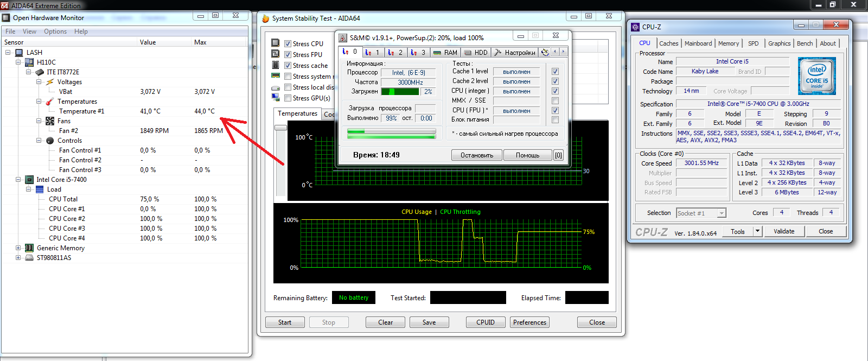The height and width of the screenshot is (361, 868).
Task: Switch to the RAM tab in S&M
Action: tap(445, 52)
